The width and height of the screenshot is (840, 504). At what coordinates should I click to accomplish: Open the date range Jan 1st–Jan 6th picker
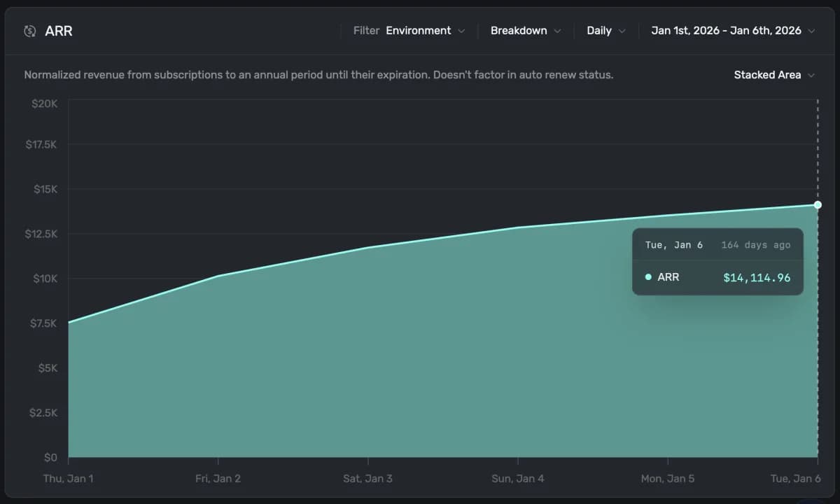(733, 31)
